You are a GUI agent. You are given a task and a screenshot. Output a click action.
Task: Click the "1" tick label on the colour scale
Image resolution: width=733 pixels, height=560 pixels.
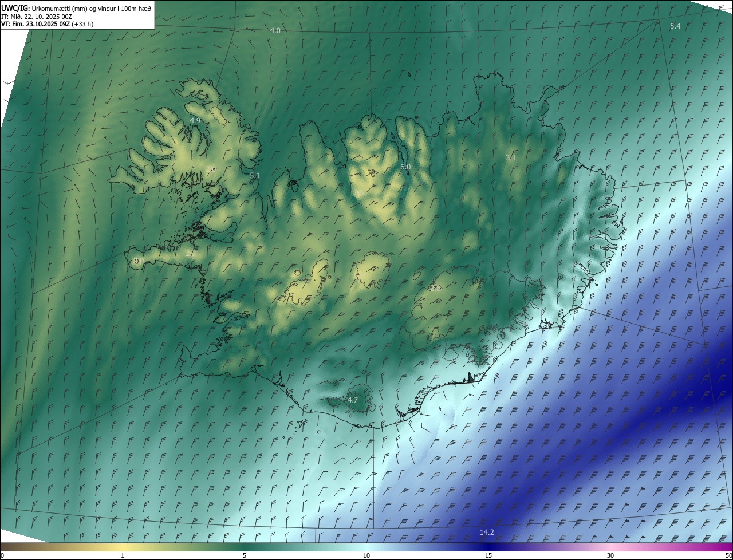coord(123,555)
